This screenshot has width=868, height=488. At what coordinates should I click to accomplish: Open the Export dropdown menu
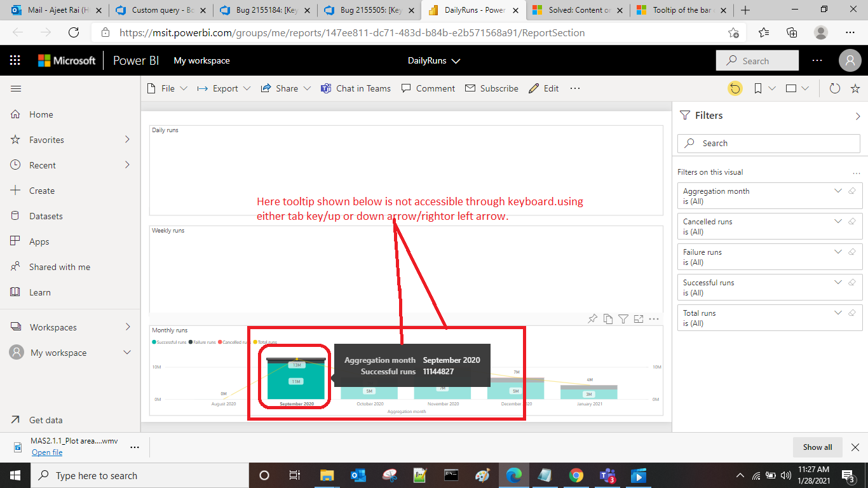point(224,88)
